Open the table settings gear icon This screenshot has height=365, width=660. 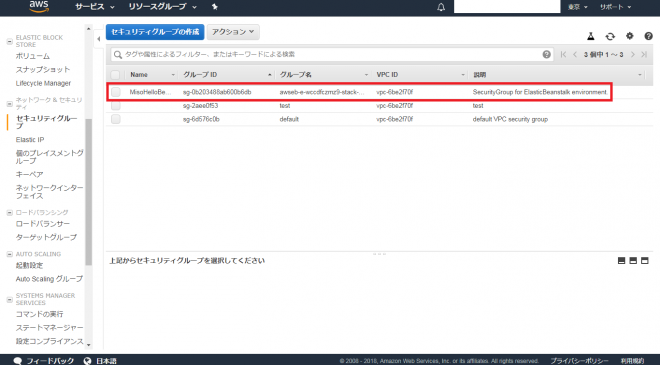[629, 36]
